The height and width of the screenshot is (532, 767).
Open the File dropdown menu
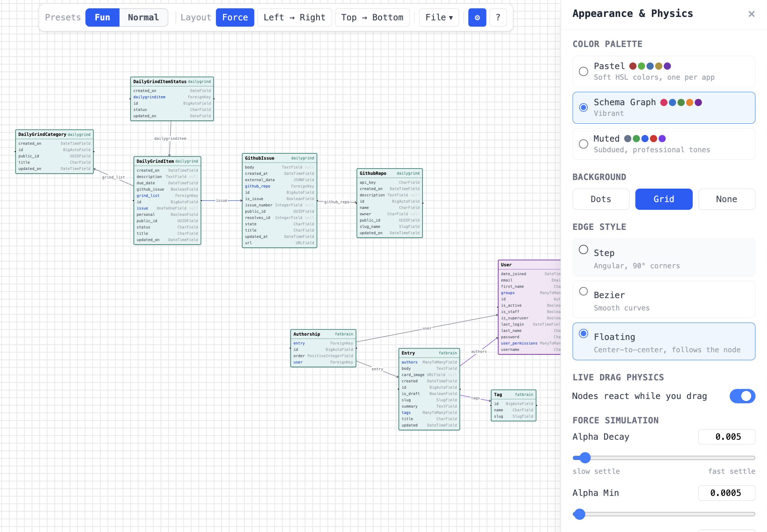439,17
